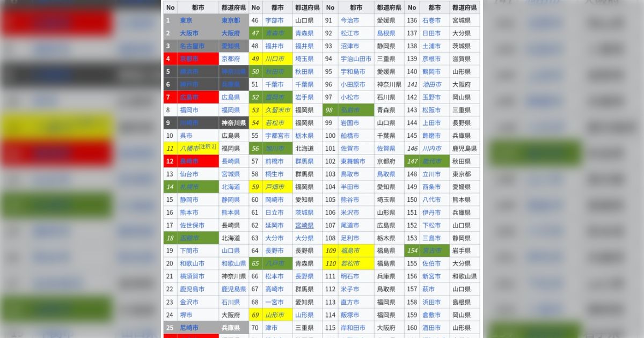
Task: Open the 日立市 city link
Action: tap(275, 212)
